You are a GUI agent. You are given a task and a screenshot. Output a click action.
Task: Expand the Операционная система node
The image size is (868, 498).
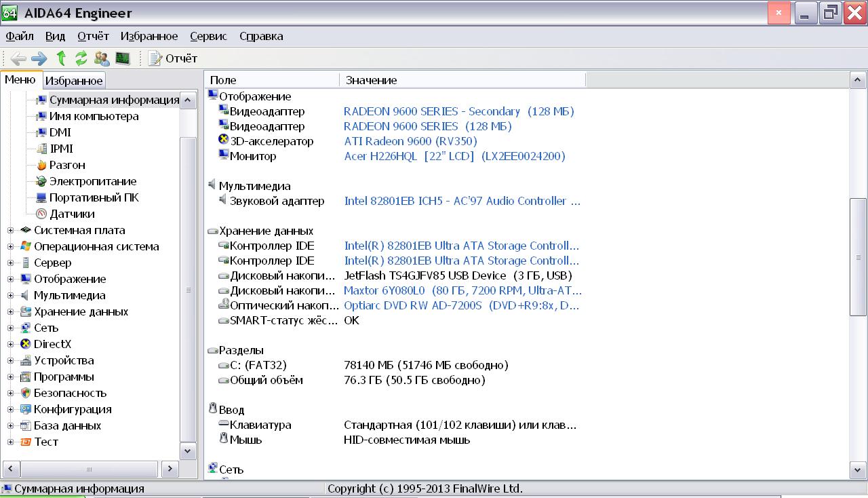click(10, 246)
